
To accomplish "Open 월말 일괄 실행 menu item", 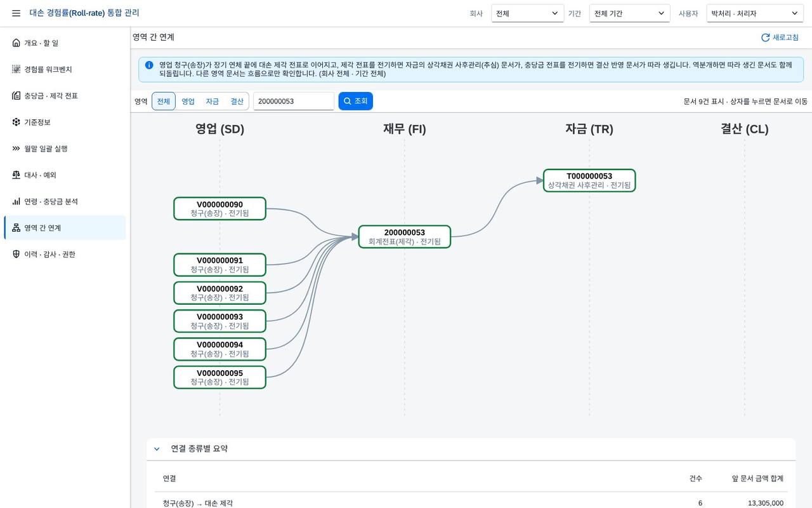I will 65,149.
